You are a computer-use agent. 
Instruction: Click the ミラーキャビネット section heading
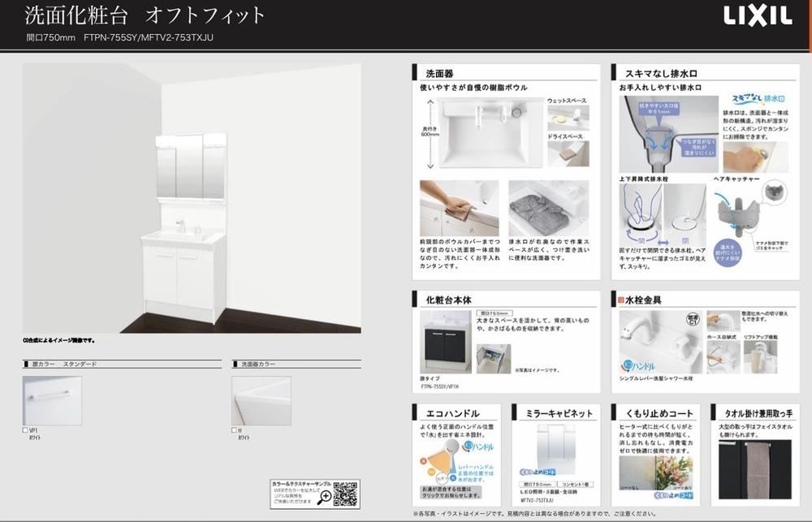(559, 414)
